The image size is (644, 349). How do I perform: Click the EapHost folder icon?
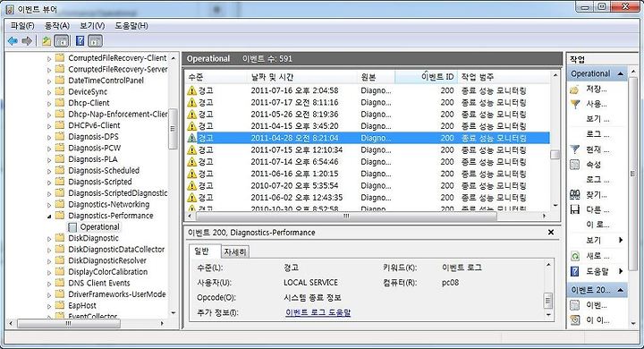(60, 305)
